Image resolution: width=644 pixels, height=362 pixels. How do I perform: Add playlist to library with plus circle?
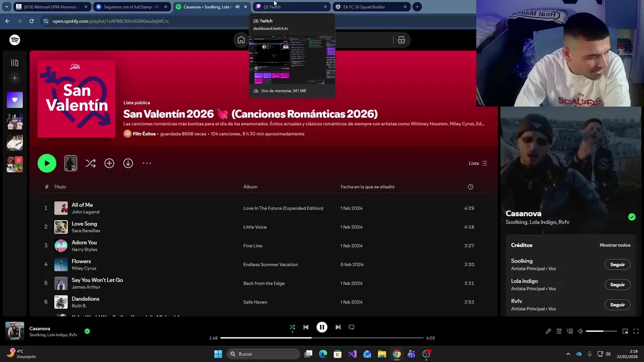(109, 163)
